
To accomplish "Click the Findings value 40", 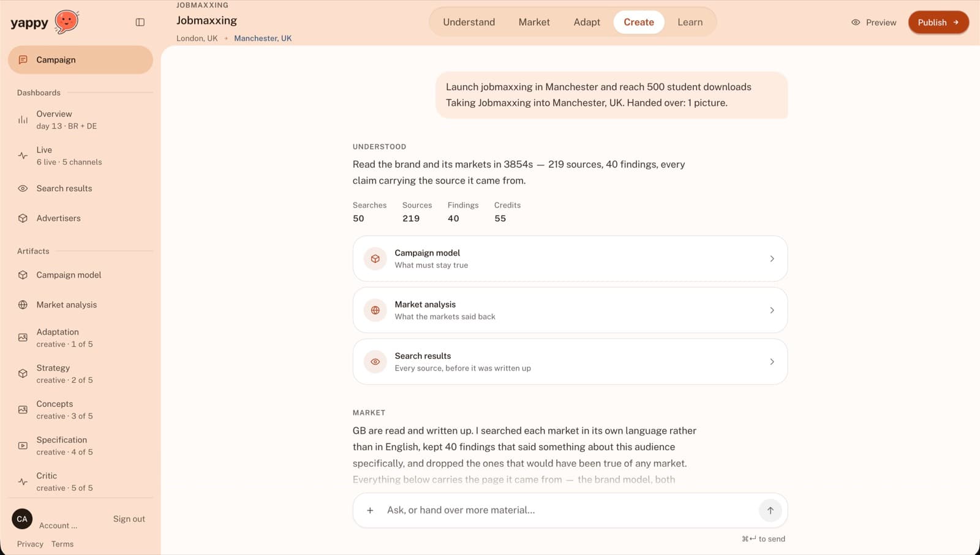I will click(x=453, y=219).
